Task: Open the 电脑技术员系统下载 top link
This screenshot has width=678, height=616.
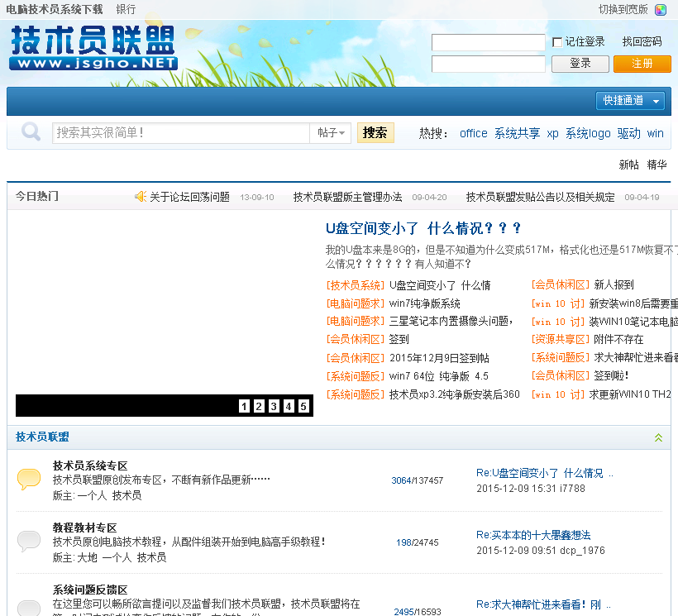Action: 54,10
